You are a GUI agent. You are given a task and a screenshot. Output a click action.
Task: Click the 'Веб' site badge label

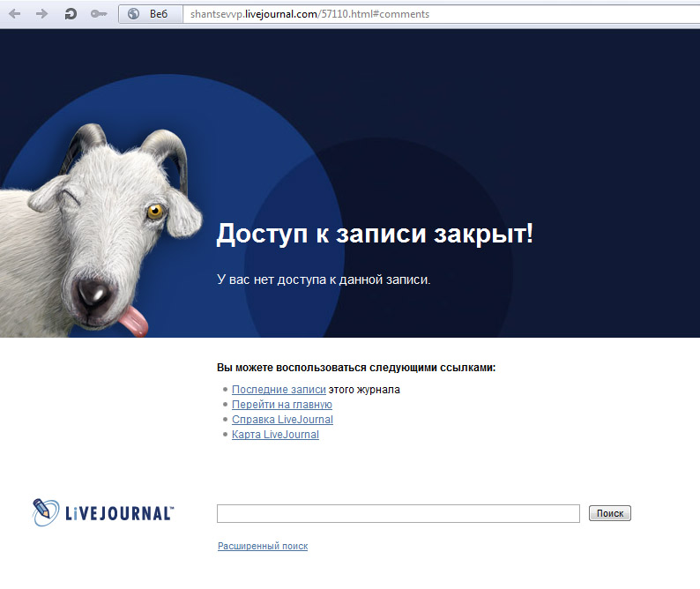[159, 14]
